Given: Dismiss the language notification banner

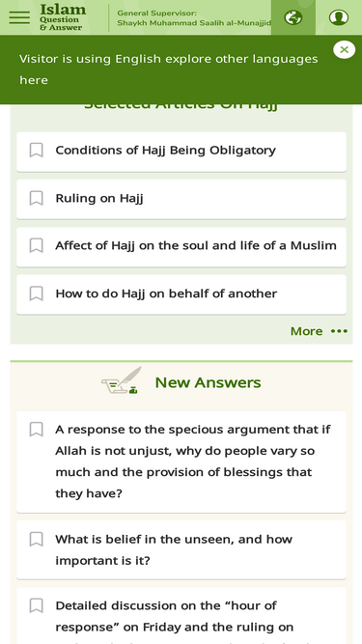Looking at the screenshot, I should pyautogui.click(x=344, y=50).
